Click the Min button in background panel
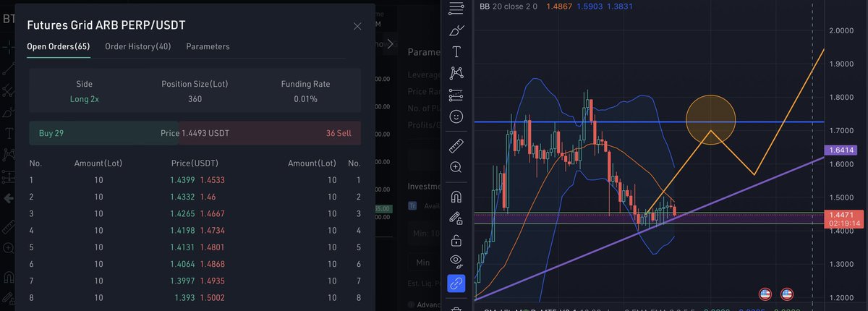This screenshot has height=311, width=868. click(x=423, y=262)
